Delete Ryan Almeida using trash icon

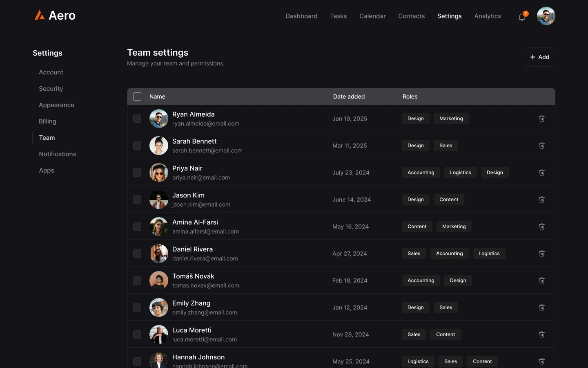(542, 119)
